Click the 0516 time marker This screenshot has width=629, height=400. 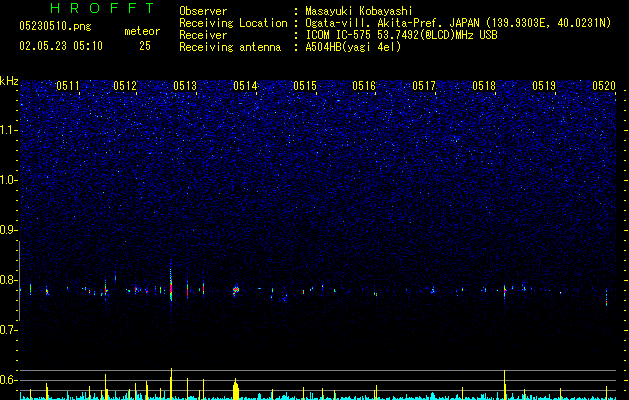(364, 86)
